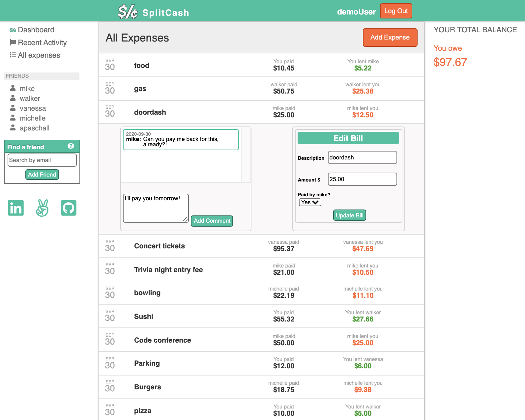Click mike's comment Can you pay me back
The width and height of the screenshot is (525, 420).
[181, 140]
